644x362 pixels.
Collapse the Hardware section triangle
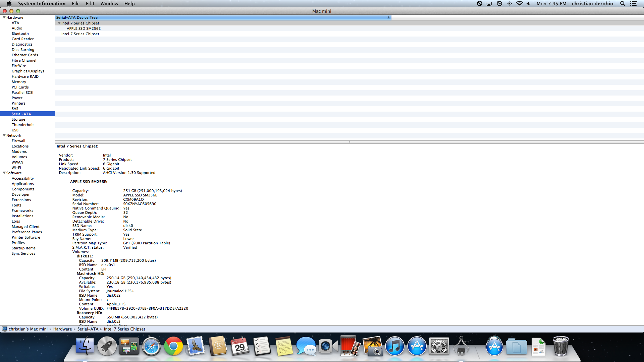[x=4, y=17]
